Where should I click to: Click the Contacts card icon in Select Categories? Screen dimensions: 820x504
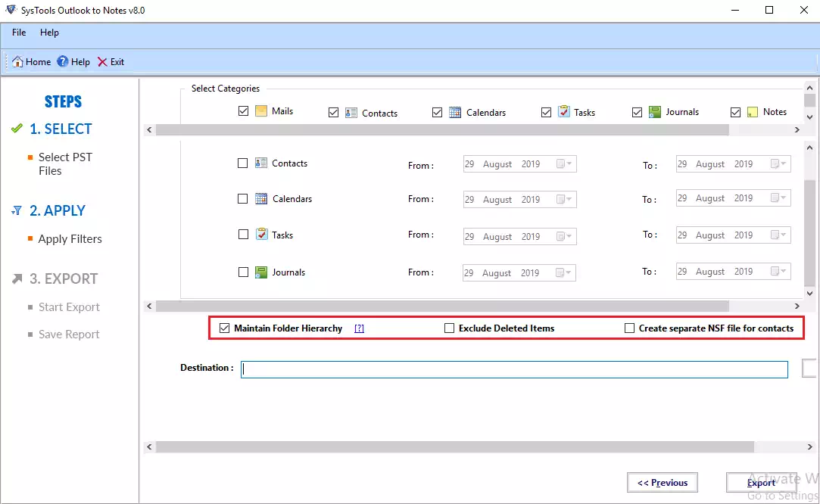point(351,113)
